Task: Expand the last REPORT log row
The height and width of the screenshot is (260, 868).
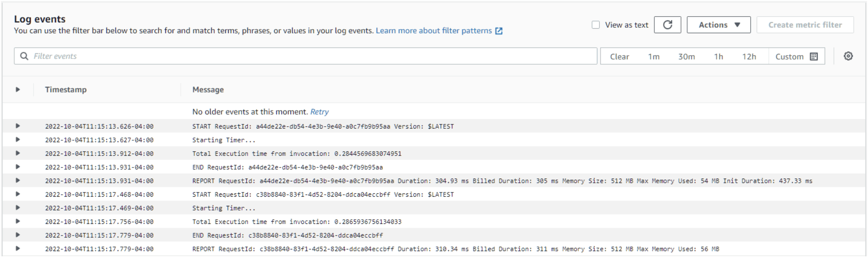Action: 18,248
